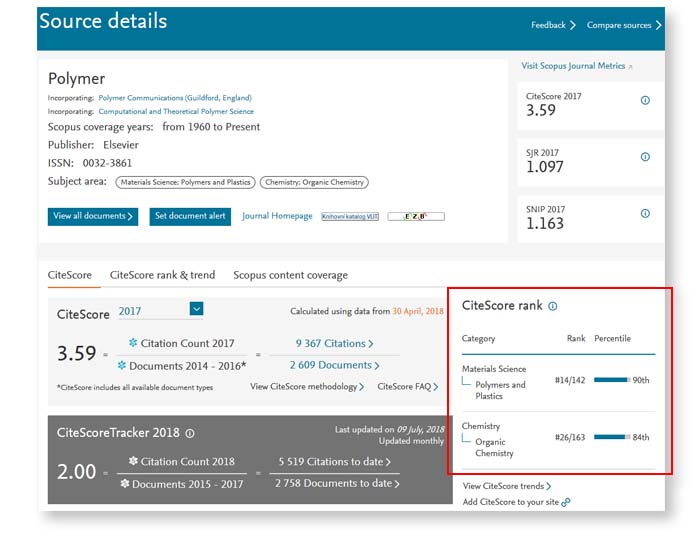Screen dimensions: 700x541
Task: Click the CiteScore 2017 info icon
Action: (x=645, y=100)
